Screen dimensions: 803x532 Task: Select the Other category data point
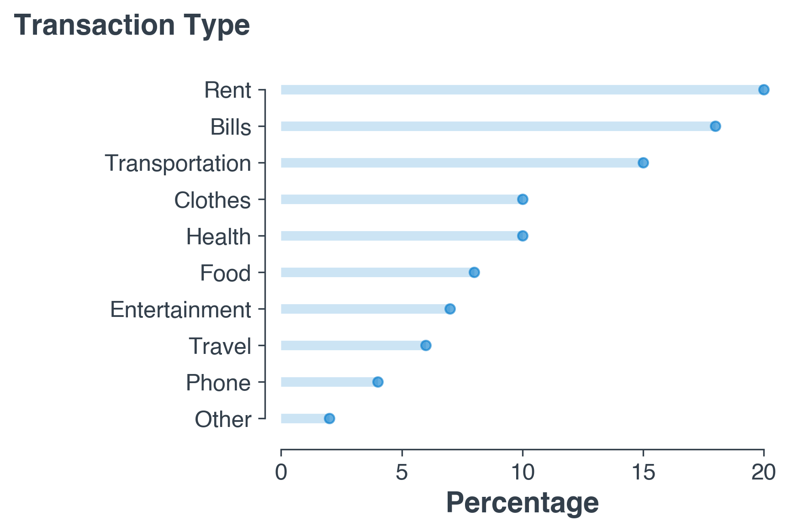click(x=329, y=418)
